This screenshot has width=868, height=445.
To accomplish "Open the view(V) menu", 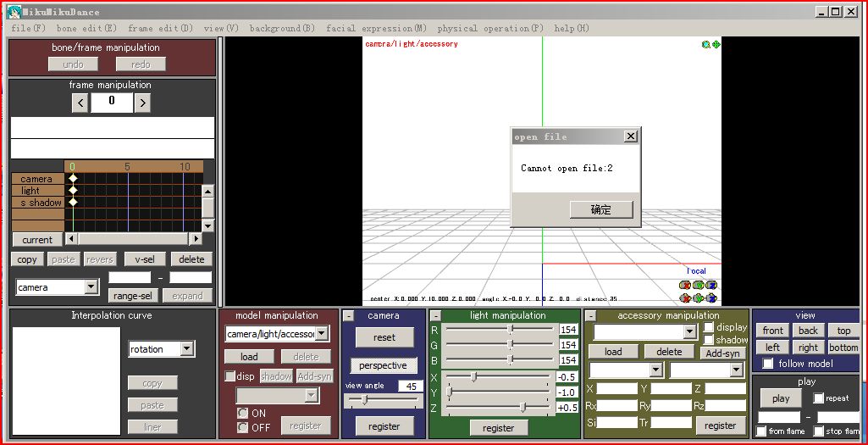I will (221, 28).
